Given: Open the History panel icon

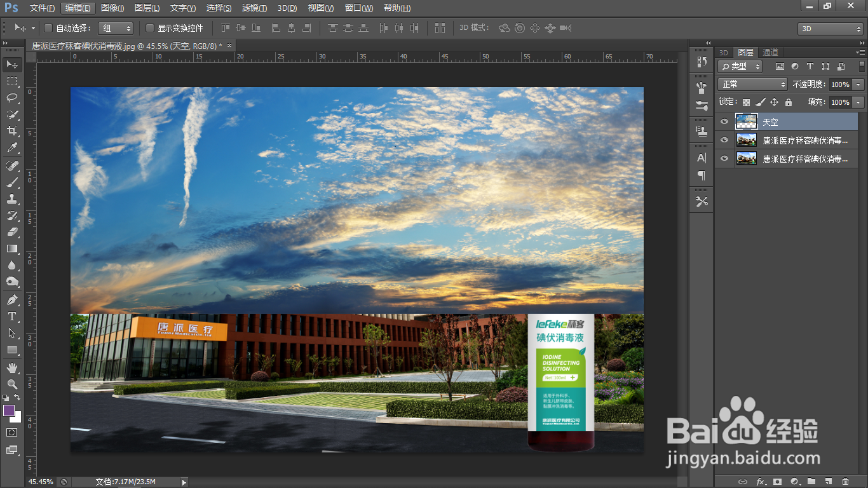Looking at the screenshot, I should (x=702, y=62).
